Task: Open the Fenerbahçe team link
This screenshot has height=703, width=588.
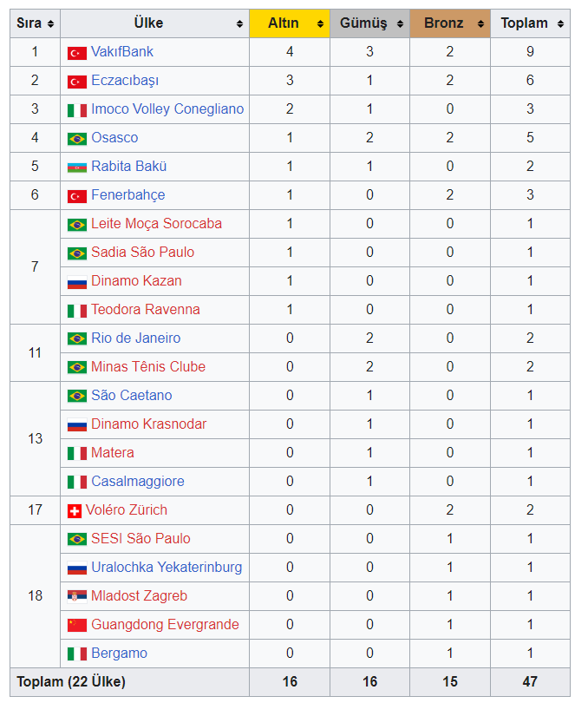Action: [x=127, y=195]
